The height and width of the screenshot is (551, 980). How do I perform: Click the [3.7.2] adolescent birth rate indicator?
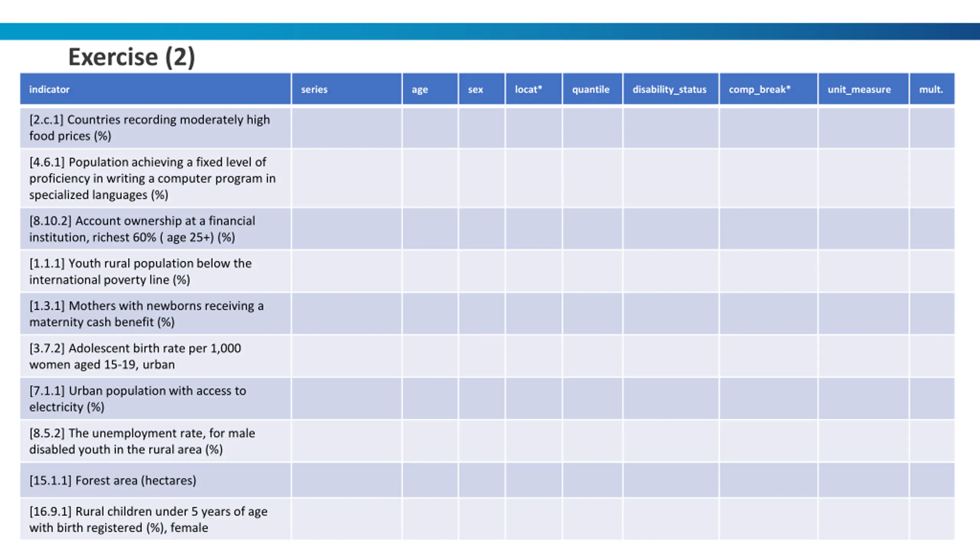155,356
